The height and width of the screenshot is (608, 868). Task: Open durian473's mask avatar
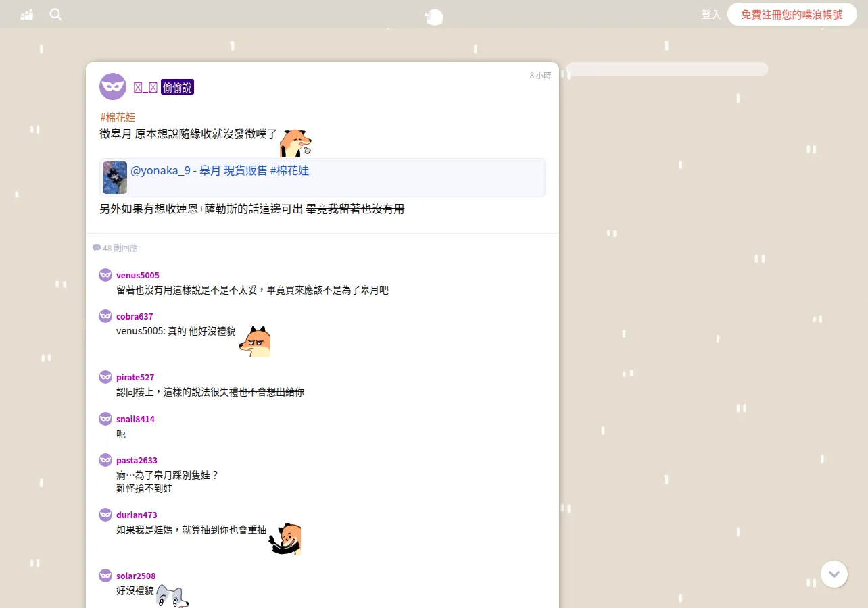105,515
